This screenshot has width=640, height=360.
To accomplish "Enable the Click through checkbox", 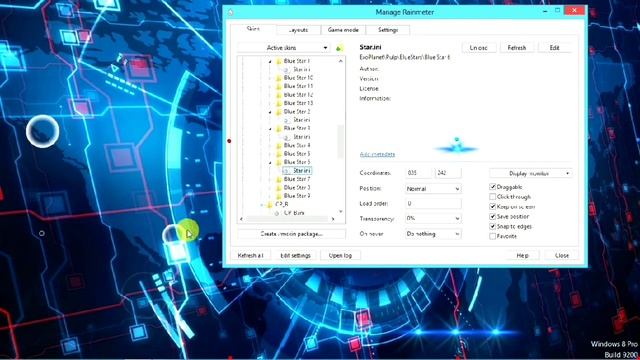I will 493,197.
